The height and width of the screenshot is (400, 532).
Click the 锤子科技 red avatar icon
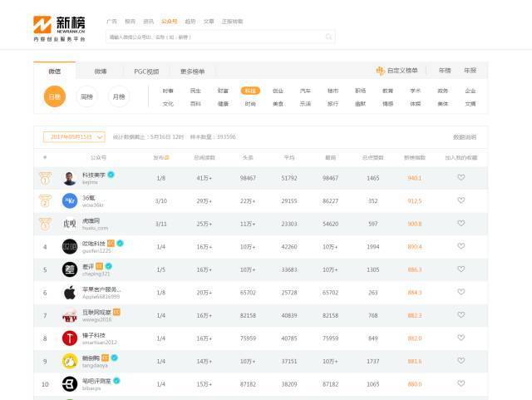click(x=70, y=338)
